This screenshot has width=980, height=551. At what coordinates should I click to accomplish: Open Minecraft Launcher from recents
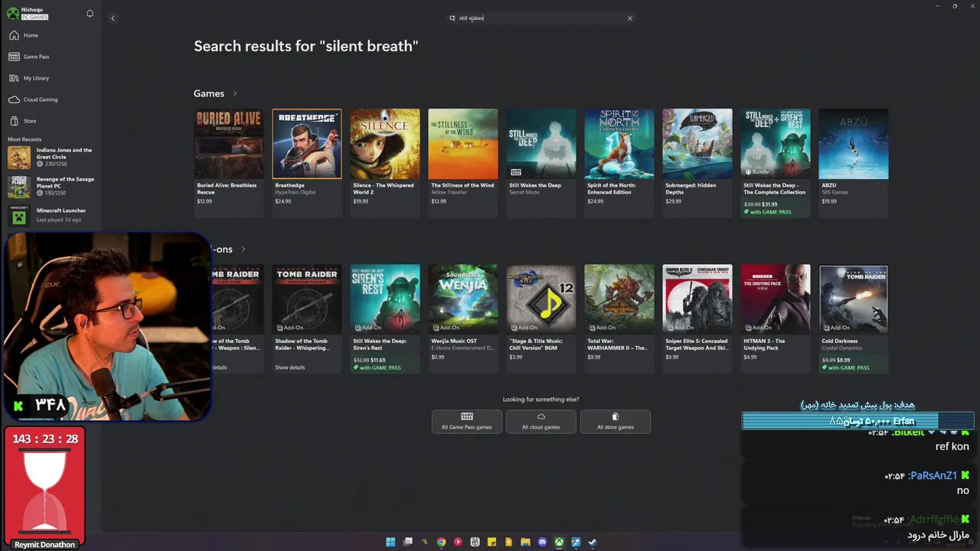pyautogui.click(x=51, y=215)
